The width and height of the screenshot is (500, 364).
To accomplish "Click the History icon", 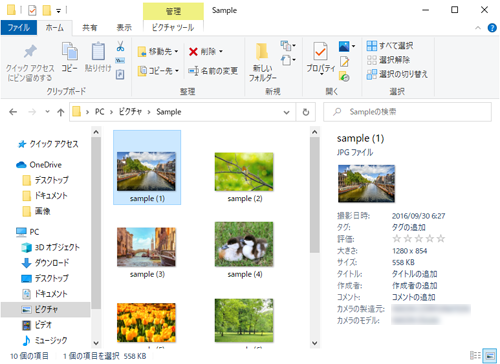I will coord(344,77).
